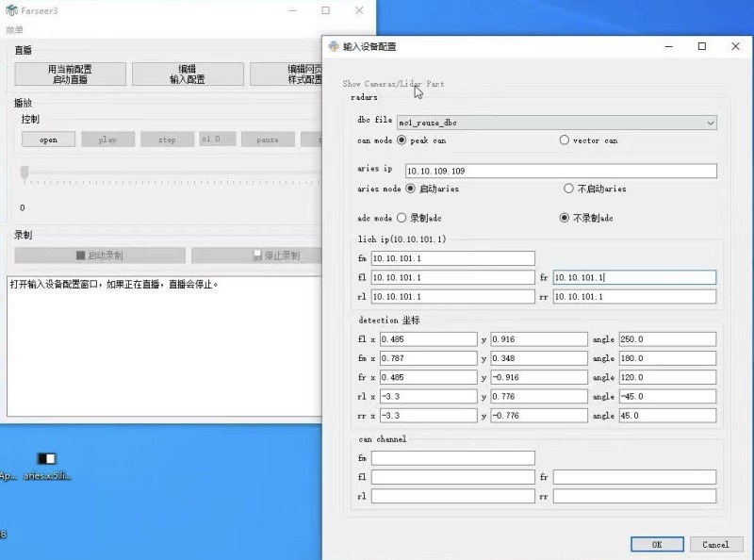Choose 不启动aries mode radio button
Screen dimensions: 754x560
(568, 189)
